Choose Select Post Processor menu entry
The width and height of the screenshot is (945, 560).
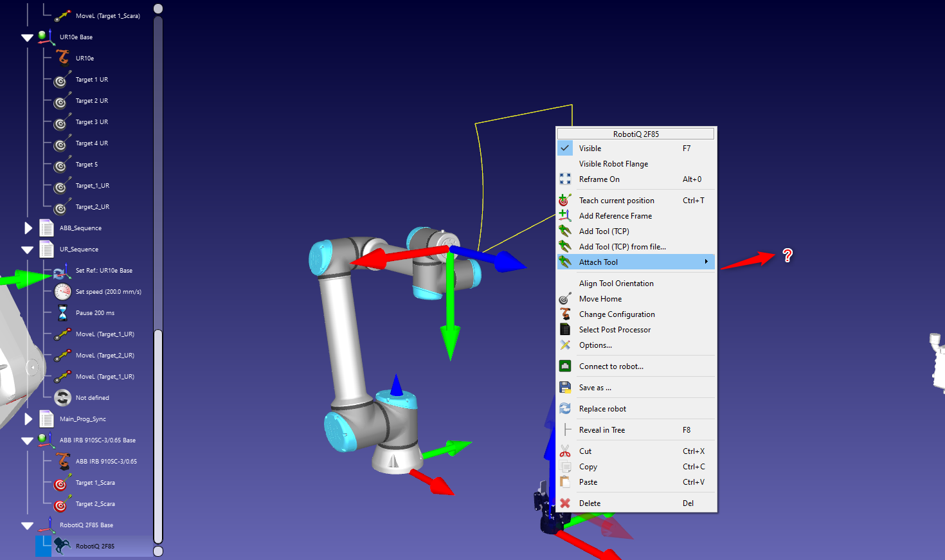click(615, 330)
